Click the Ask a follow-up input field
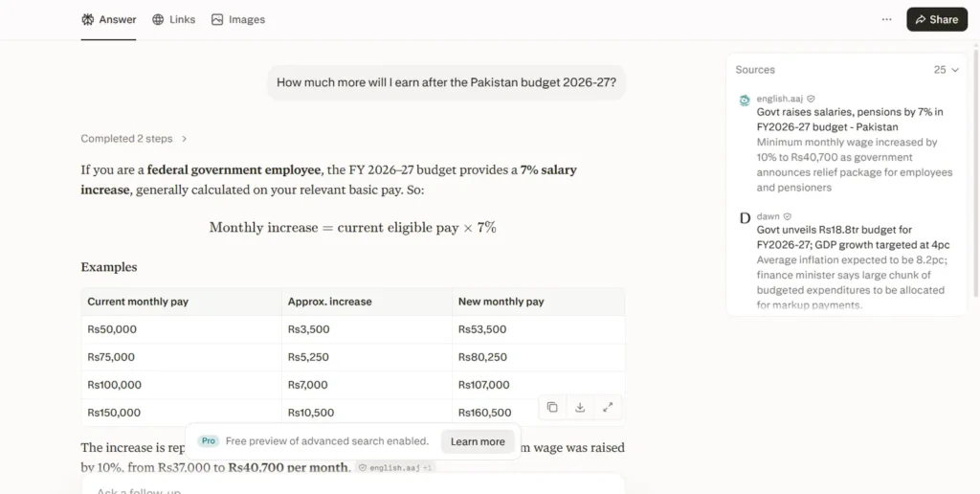This screenshot has width=980, height=494. click(x=353, y=484)
